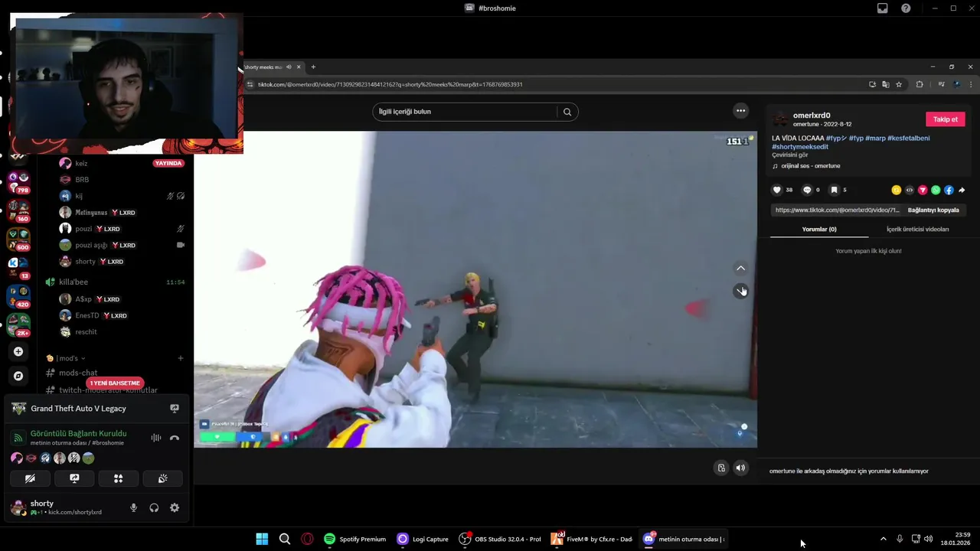Screen dimensions: 980x551
Task: Open orijinal ses - omertune sound link
Action: pyautogui.click(x=810, y=166)
